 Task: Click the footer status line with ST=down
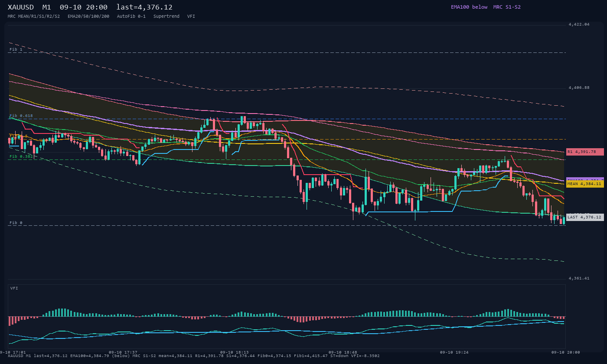(194, 356)
